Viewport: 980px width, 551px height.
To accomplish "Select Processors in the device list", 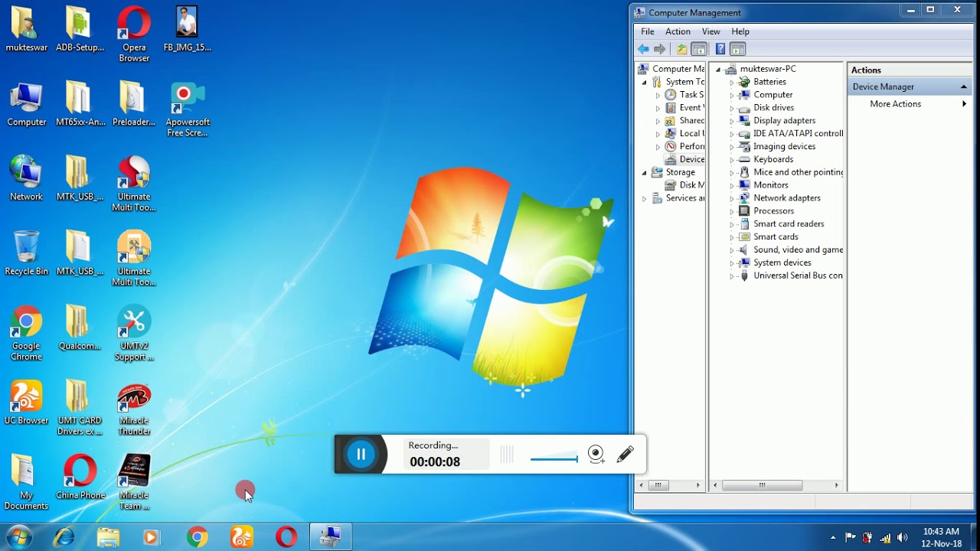I will pyautogui.click(x=774, y=211).
